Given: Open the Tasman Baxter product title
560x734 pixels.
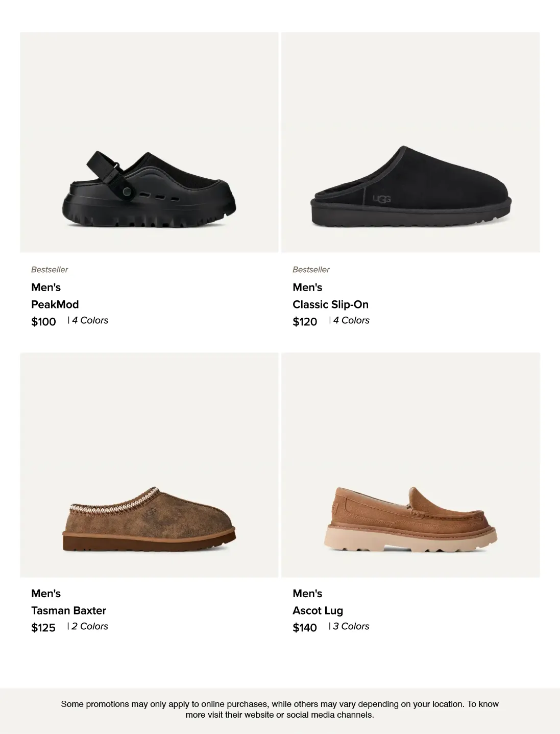Looking at the screenshot, I should pos(68,610).
